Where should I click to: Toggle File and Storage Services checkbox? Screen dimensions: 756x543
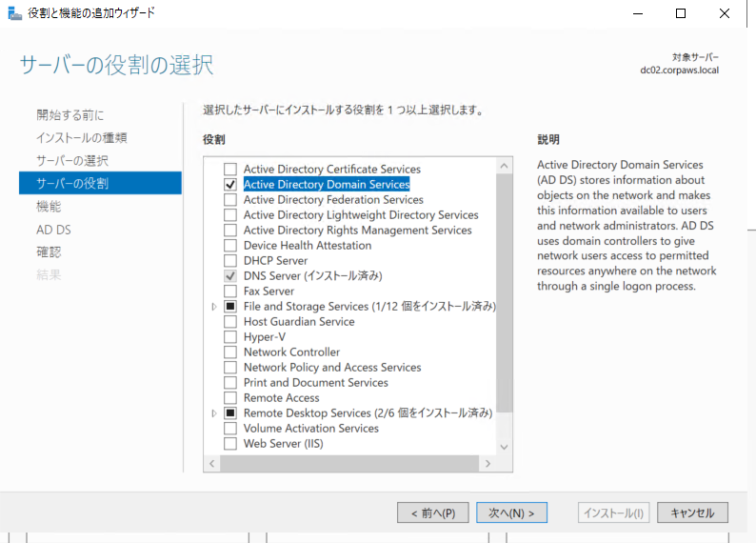click(230, 306)
